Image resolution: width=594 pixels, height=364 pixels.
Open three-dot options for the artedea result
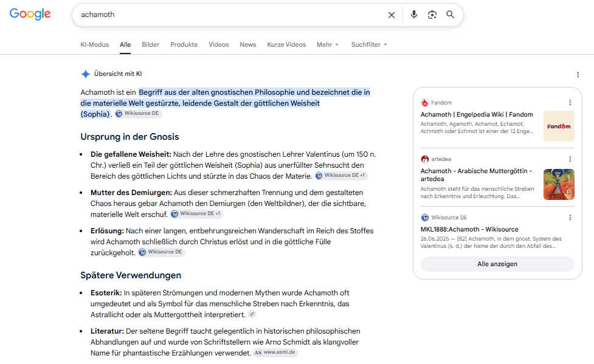coord(570,159)
